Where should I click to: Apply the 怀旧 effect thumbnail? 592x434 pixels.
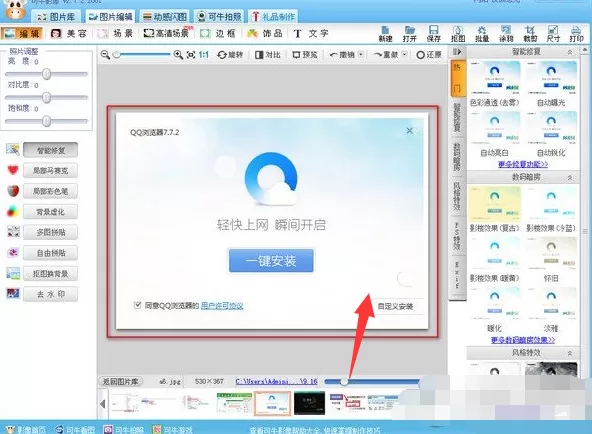click(x=551, y=254)
